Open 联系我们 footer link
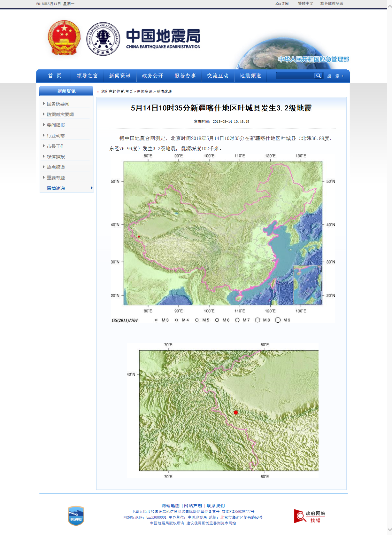This screenshot has width=392, height=535. (216, 506)
